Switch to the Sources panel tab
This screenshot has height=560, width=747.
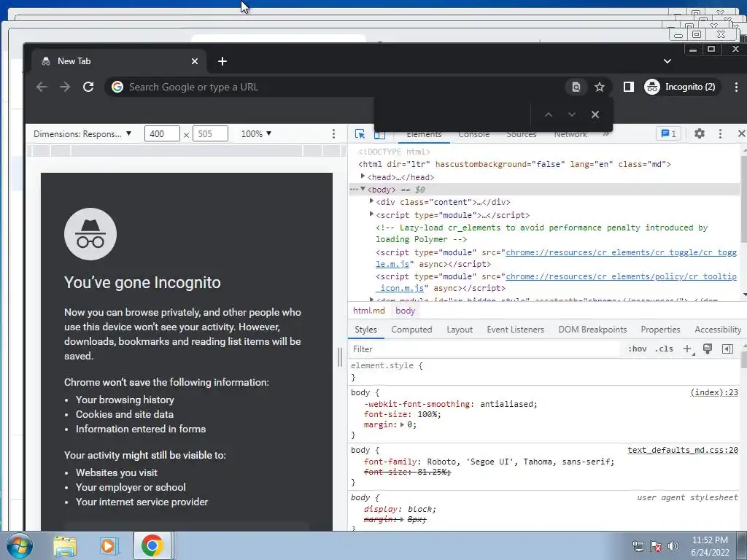(x=521, y=134)
